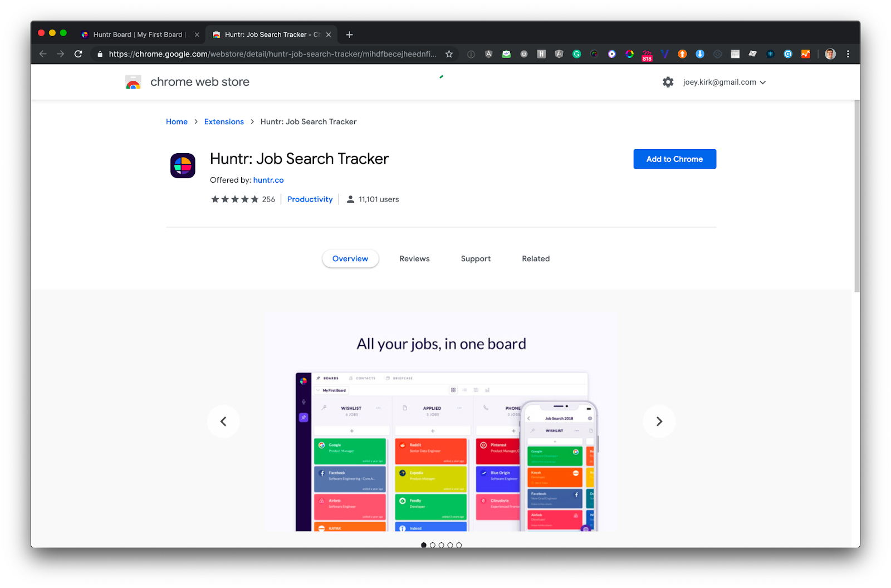Viewport: 891px width, 588px height.
Task: Click the purple ring extension icon
Action: tap(612, 54)
